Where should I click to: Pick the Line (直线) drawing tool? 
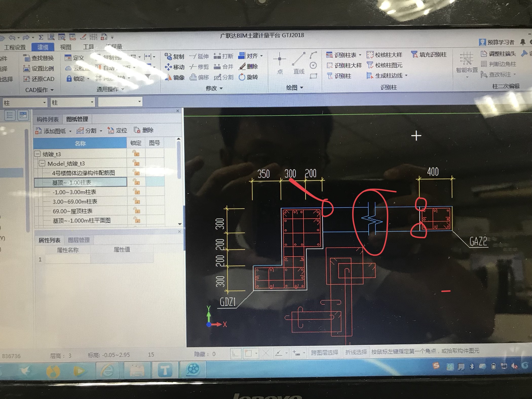(x=299, y=63)
